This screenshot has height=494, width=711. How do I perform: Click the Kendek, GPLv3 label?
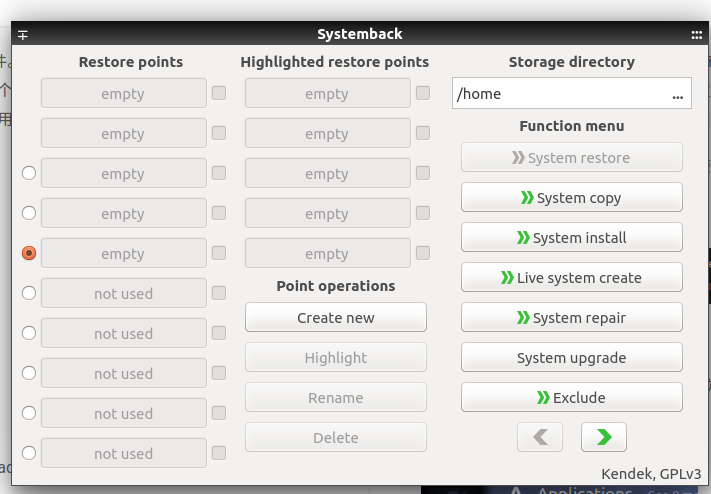651,473
